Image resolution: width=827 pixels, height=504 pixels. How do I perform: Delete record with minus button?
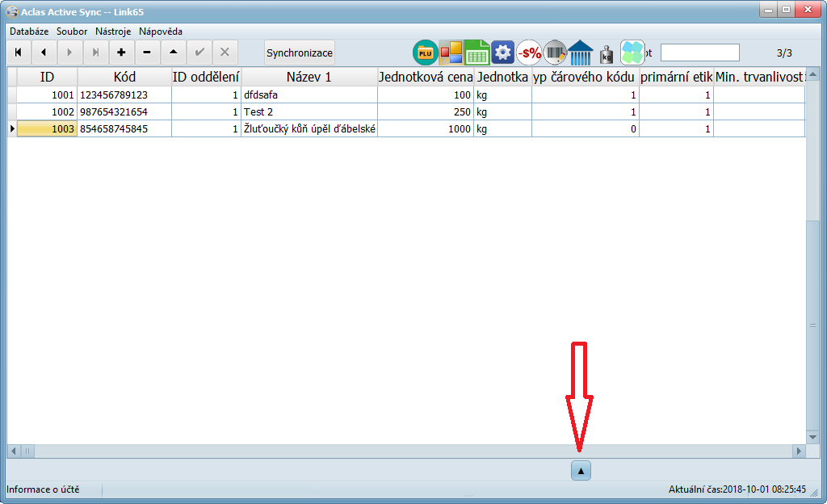pos(147,52)
